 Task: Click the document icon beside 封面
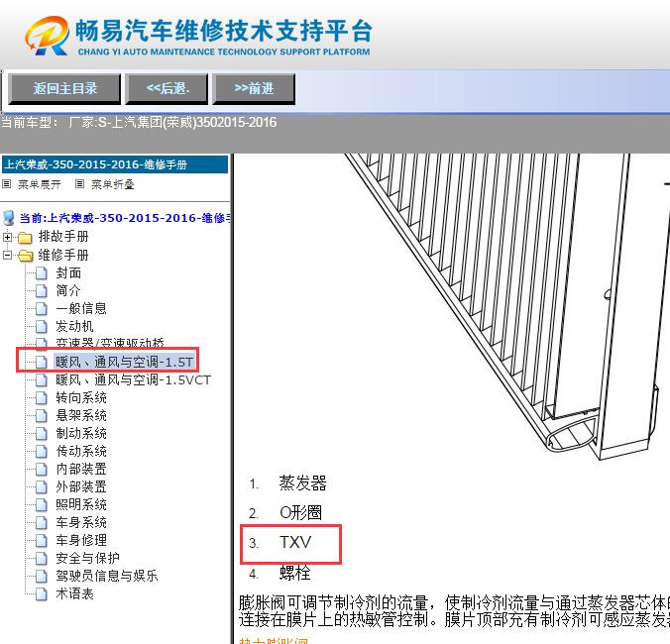pos(41,272)
